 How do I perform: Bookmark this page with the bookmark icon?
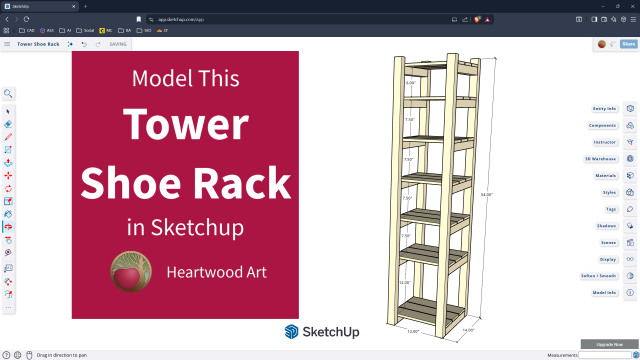click(x=139, y=19)
